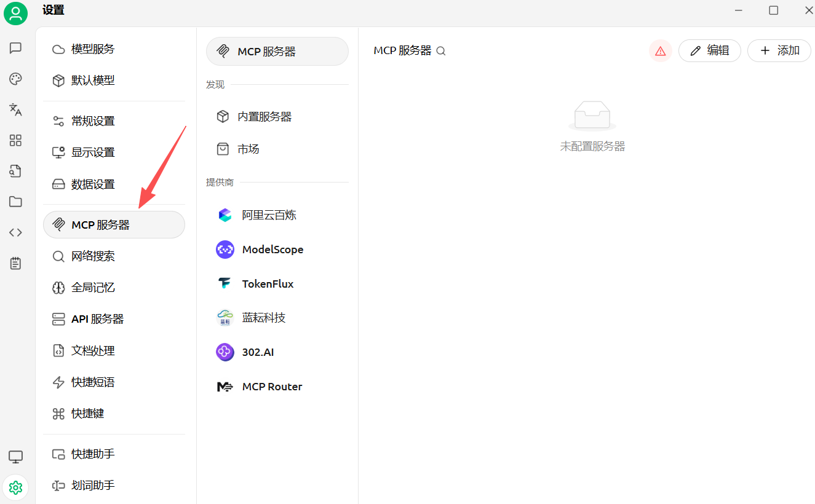Select the code tools icon in sidebar
Image resolution: width=815 pixels, height=504 pixels.
(15, 232)
